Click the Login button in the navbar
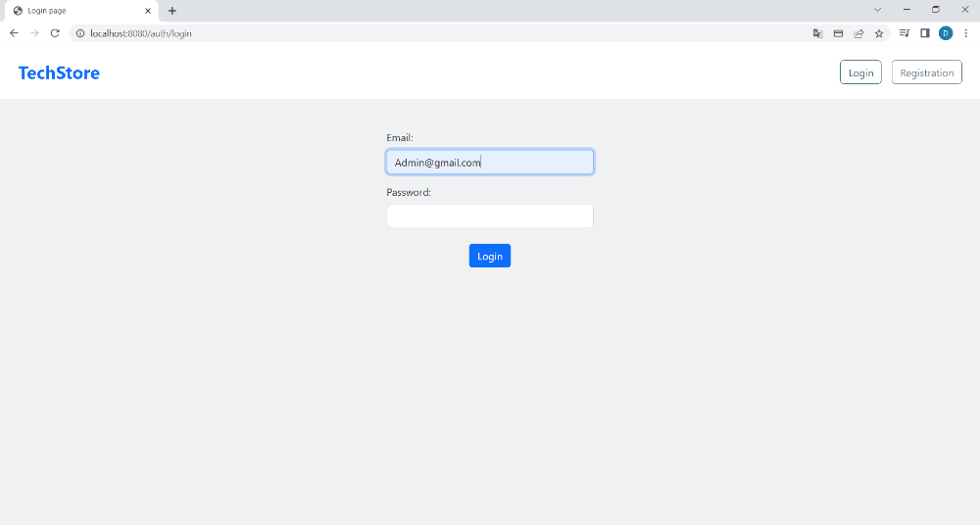980x525 pixels. pyautogui.click(x=860, y=72)
